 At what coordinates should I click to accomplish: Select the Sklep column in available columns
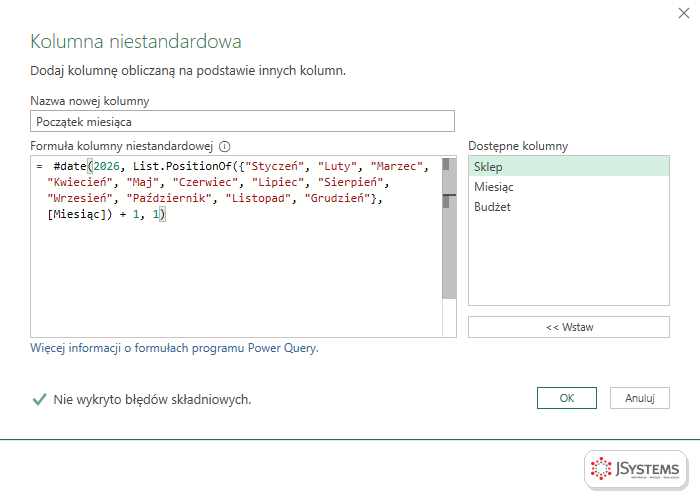point(569,167)
